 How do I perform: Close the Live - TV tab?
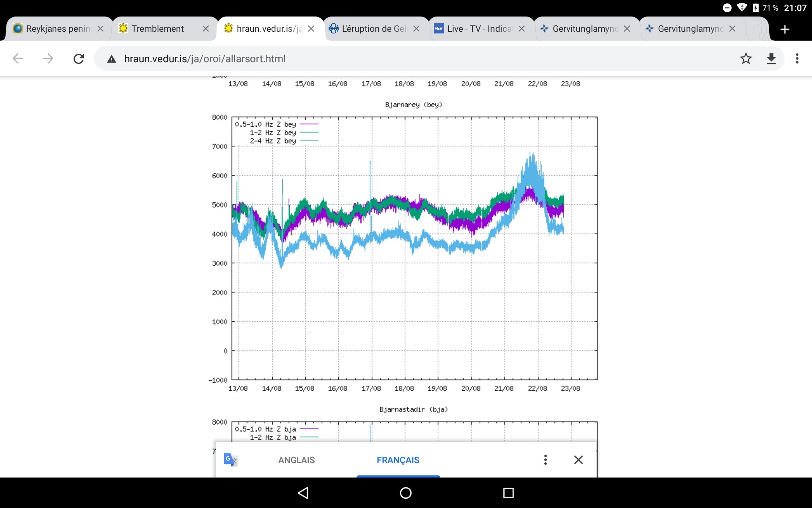coord(521,29)
